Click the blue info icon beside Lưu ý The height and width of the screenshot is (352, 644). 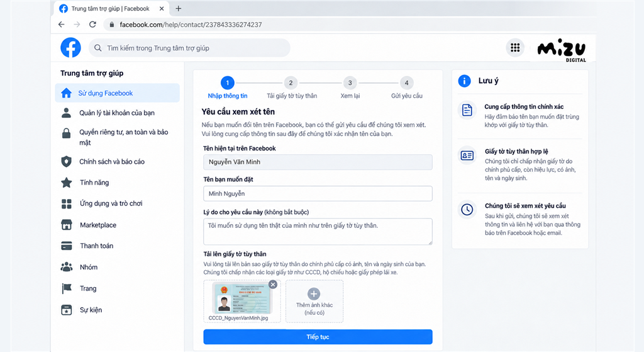464,81
